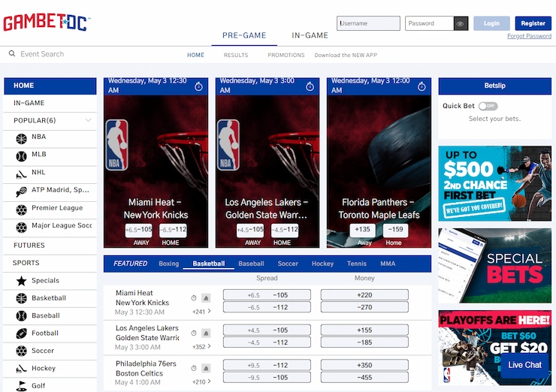Image resolution: width=556 pixels, height=392 pixels.
Task: Open the $500 2nd Chance banner
Action: (x=494, y=183)
